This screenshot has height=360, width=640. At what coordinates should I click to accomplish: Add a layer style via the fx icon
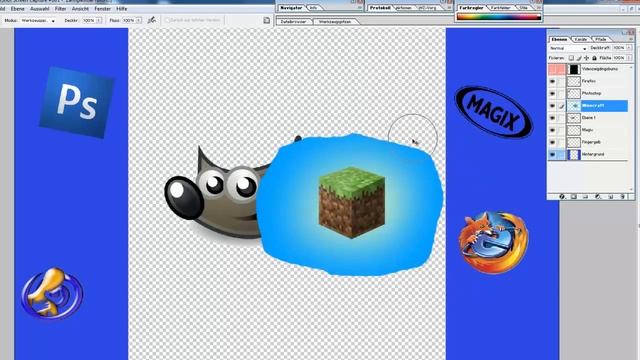[562, 197]
